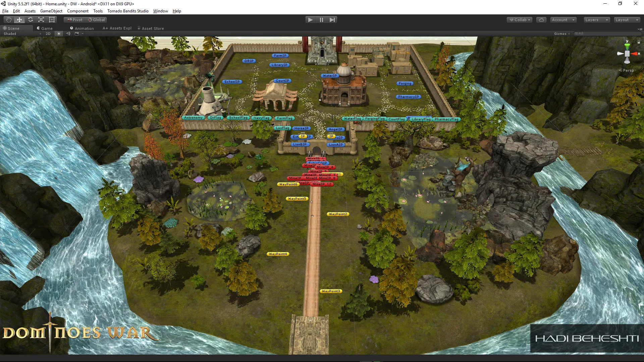Select the PharmacyIP marker in scene
Image resolution: width=644 pixels, height=362 pixels.
pos(408,97)
